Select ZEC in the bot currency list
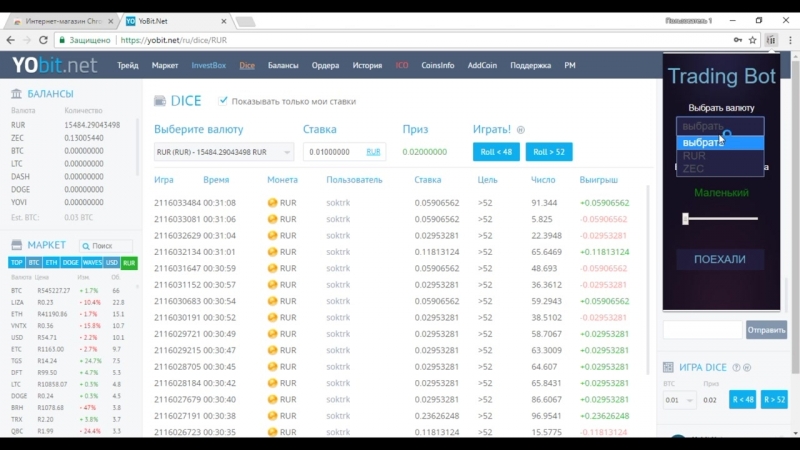 point(720,169)
